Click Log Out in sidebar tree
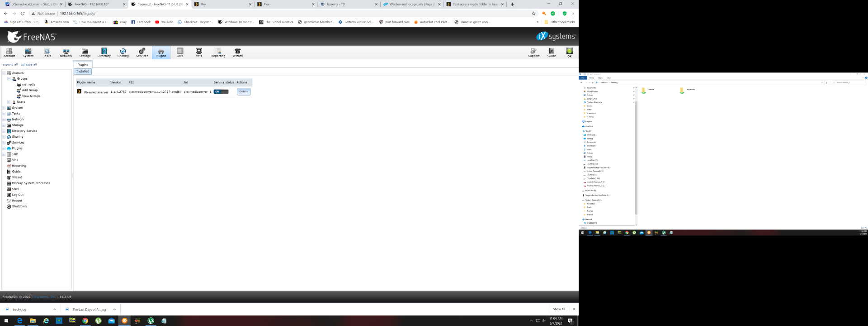The height and width of the screenshot is (326, 868). (15, 195)
